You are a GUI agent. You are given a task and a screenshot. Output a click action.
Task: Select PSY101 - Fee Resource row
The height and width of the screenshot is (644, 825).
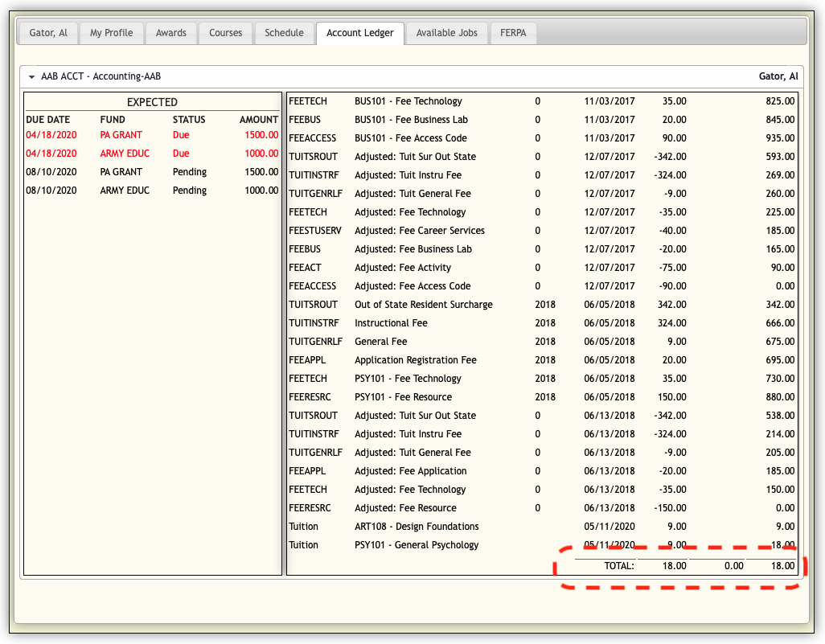(542, 397)
